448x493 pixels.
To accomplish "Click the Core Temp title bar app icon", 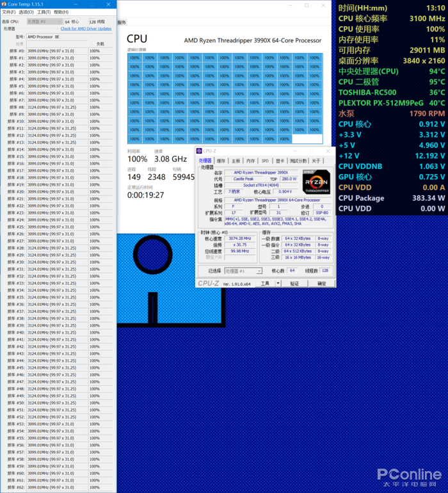I will tap(4, 4).
